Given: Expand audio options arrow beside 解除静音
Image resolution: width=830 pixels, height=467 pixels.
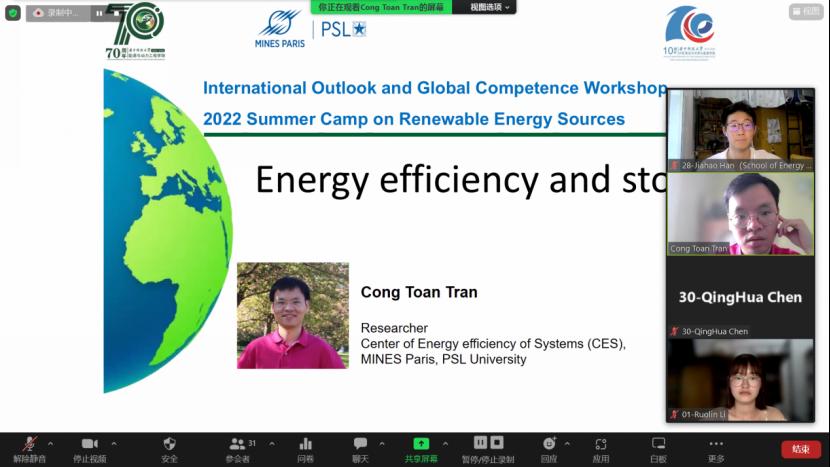Looking at the screenshot, I should [51, 443].
